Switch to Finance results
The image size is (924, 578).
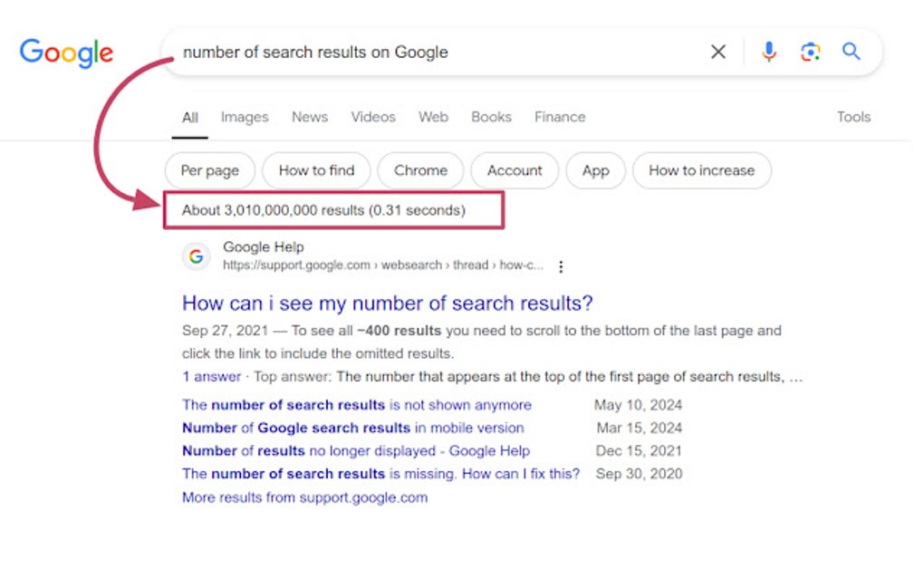(x=559, y=117)
